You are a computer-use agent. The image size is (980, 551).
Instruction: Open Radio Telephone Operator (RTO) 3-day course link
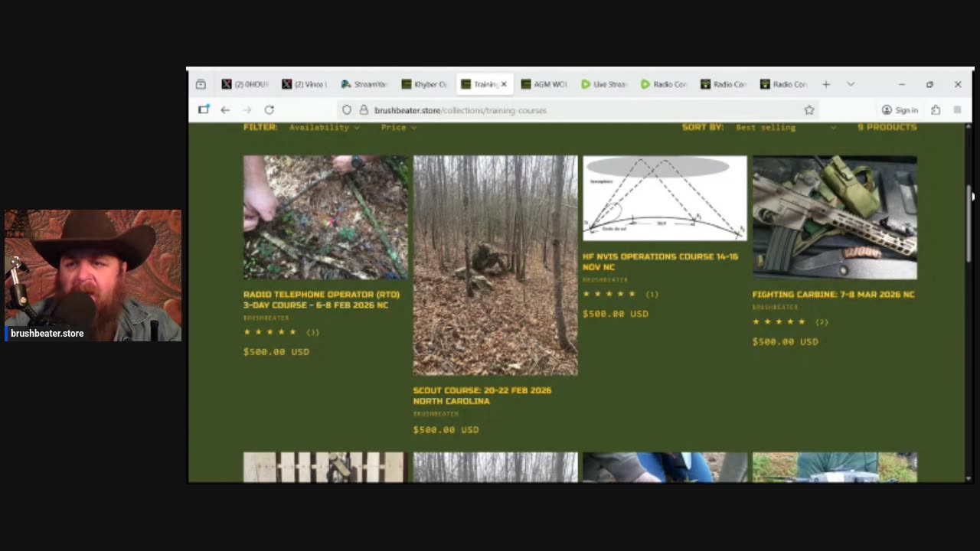click(x=322, y=299)
